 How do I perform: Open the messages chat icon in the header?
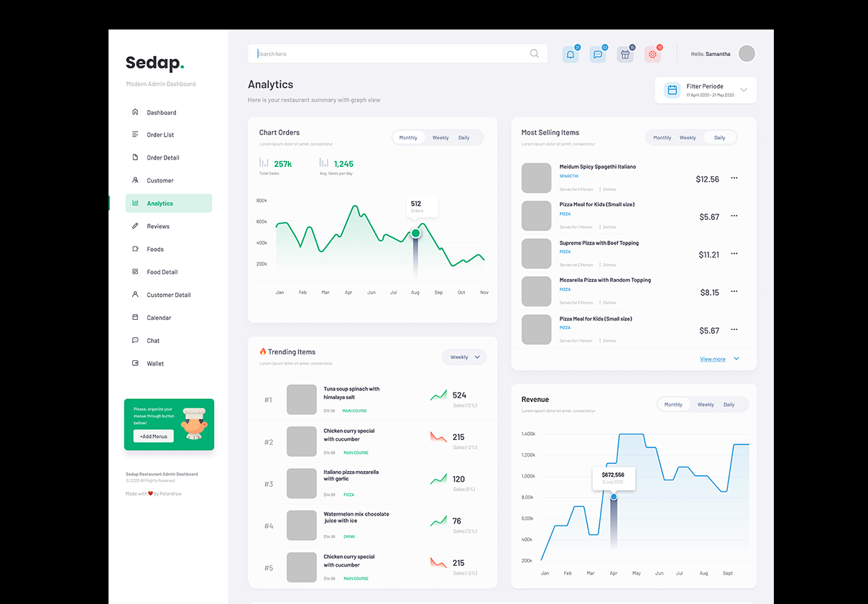[598, 53]
